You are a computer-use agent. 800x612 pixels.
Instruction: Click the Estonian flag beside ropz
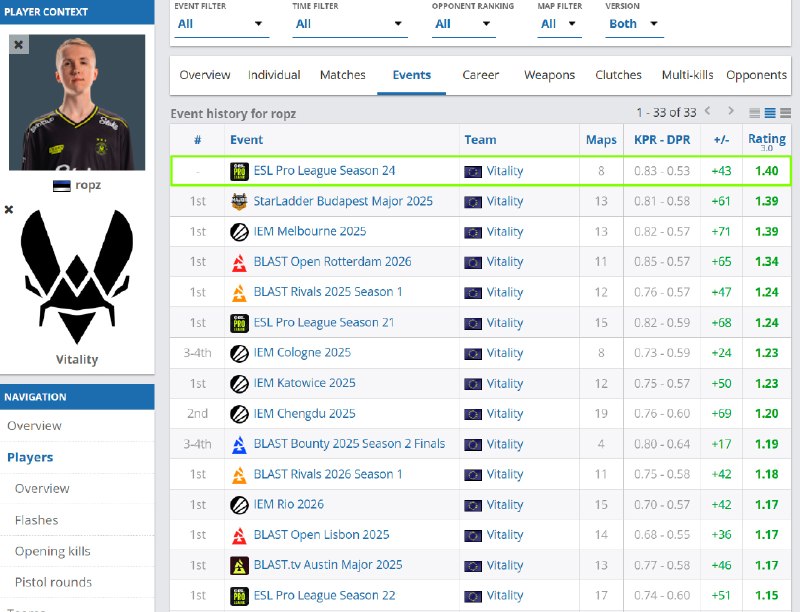(62, 186)
